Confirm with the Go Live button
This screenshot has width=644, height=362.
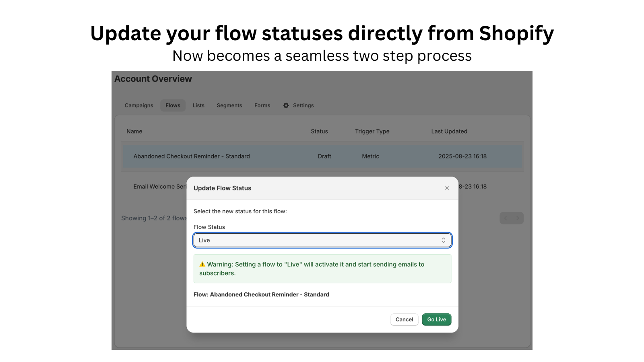pos(436,319)
